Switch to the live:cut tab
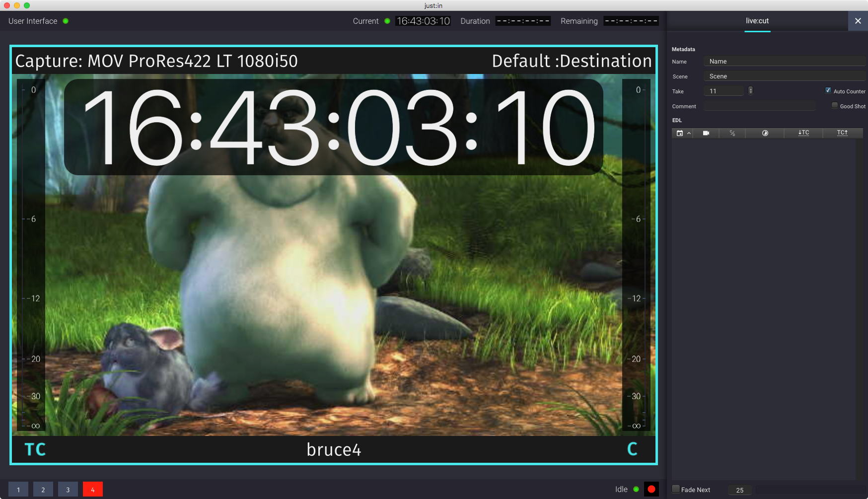Screen dimensions: 868x499 (757, 21)
